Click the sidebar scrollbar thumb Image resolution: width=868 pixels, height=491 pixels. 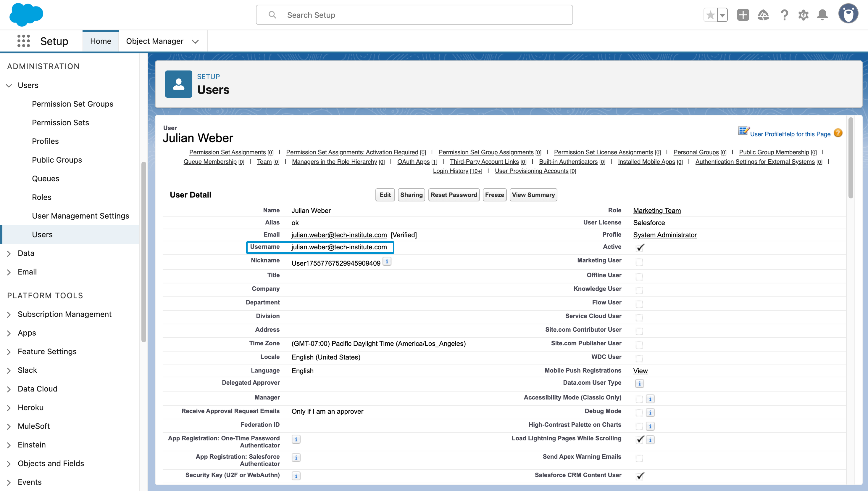(143, 252)
